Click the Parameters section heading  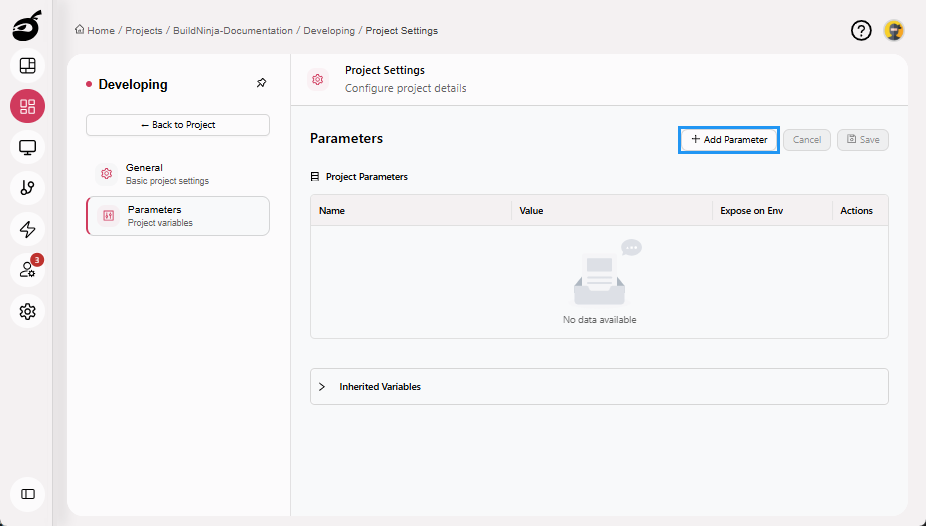[346, 139]
